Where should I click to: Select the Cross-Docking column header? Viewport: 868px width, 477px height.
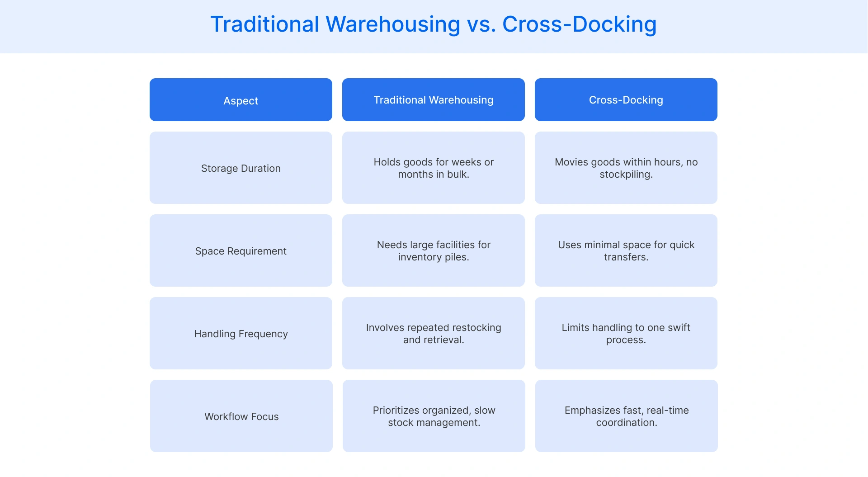[626, 99]
